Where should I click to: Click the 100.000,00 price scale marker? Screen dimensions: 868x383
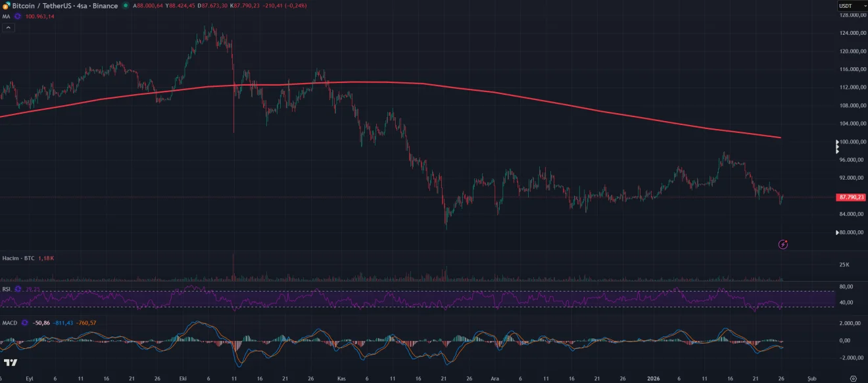tap(852, 141)
